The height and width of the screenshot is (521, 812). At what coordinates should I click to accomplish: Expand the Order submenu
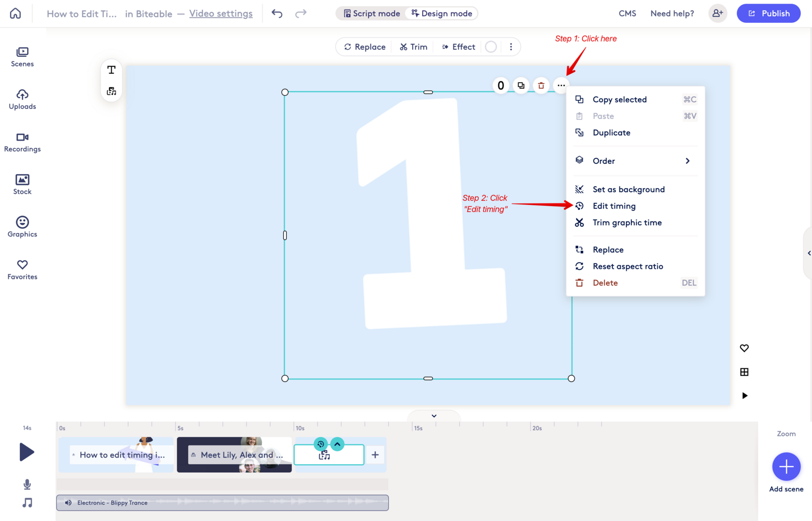[x=635, y=161]
